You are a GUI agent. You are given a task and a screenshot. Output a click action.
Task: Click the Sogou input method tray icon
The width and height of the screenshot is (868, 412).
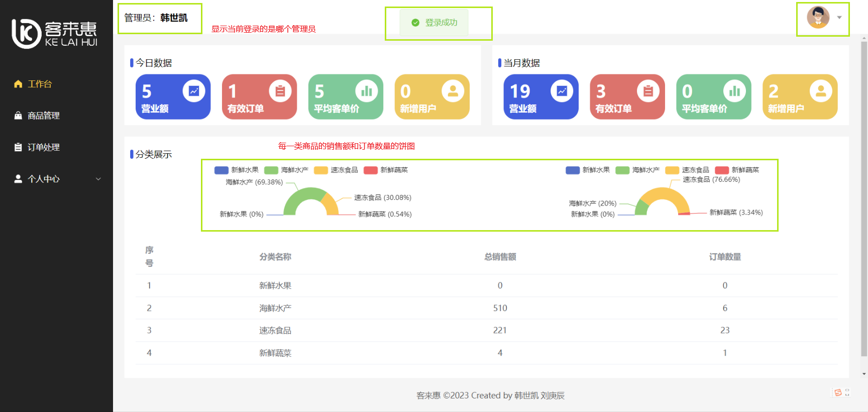[838, 392]
